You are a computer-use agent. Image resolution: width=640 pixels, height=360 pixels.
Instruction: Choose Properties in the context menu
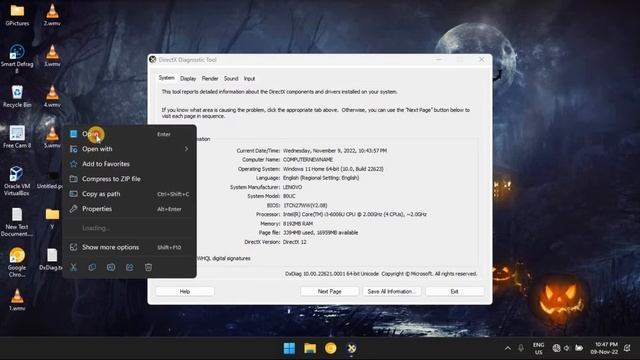129,209
